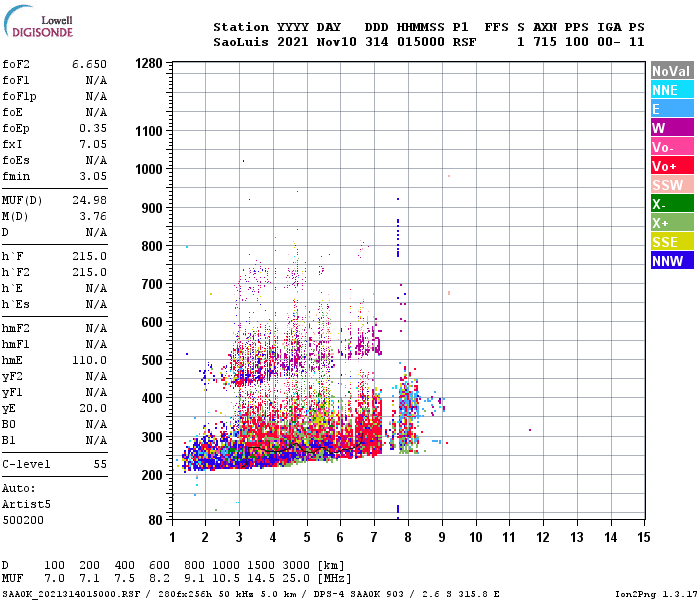Image resolution: width=700 pixels, height=600 pixels.
Task: Click the year 2021 in header
Action: pos(292,42)
